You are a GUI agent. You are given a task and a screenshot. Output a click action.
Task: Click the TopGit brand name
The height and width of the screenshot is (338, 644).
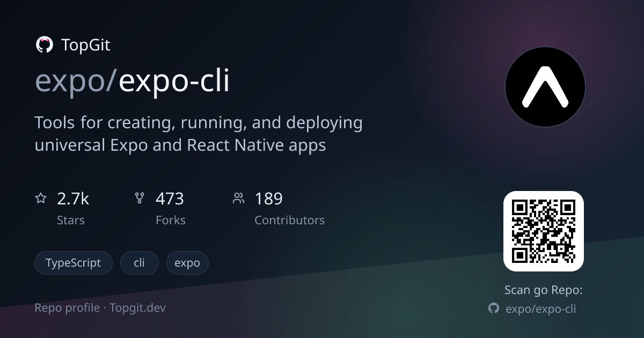[x=86, y=45]
